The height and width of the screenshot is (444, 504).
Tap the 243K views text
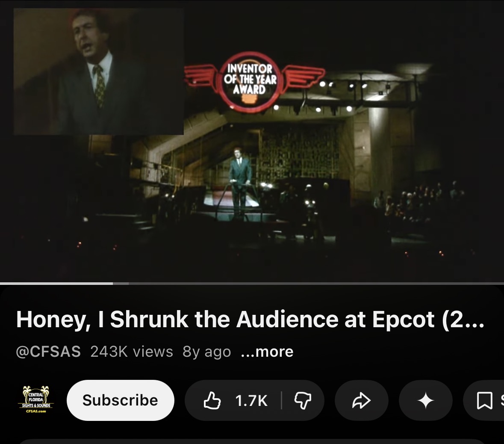(x=132, y=351)
